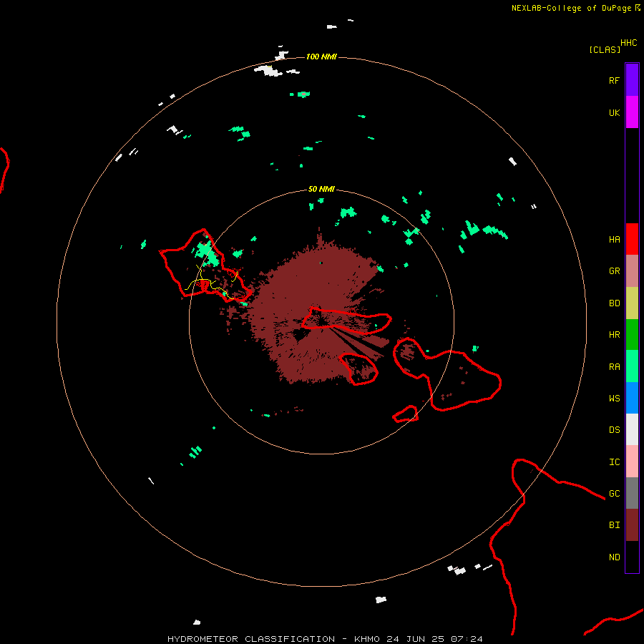Click the UK magenta legend swatch
Viewport: 644px width, 644px height.
tap(632, 112)
